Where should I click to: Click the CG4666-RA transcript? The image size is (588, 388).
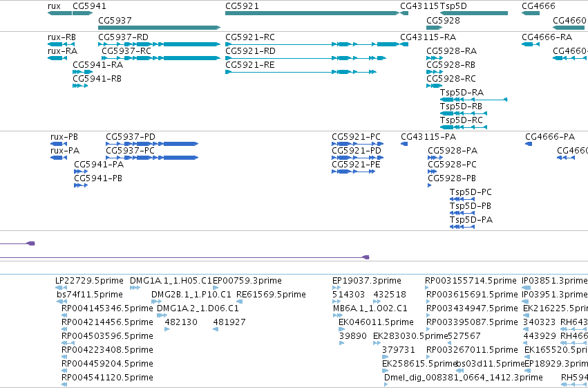[531, 44]
